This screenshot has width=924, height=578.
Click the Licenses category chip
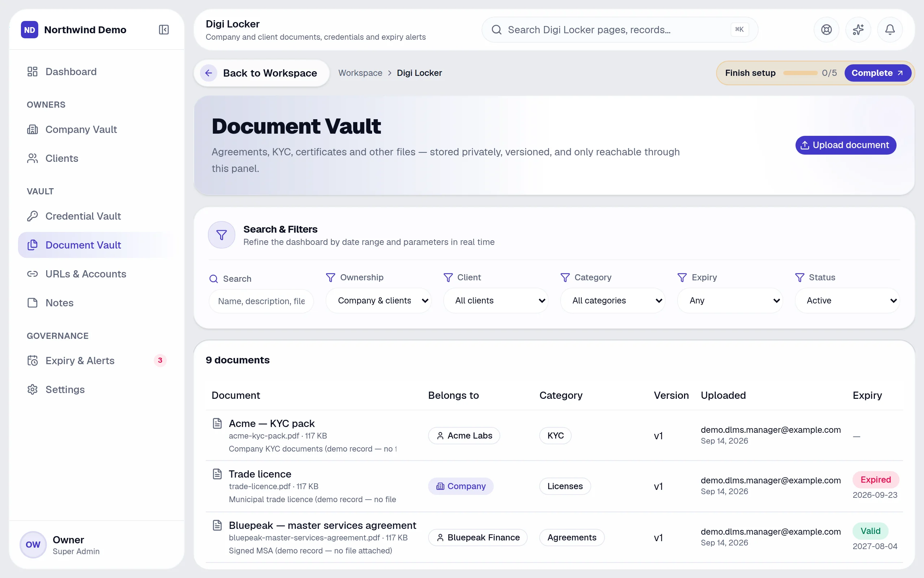tap(565, 486)
